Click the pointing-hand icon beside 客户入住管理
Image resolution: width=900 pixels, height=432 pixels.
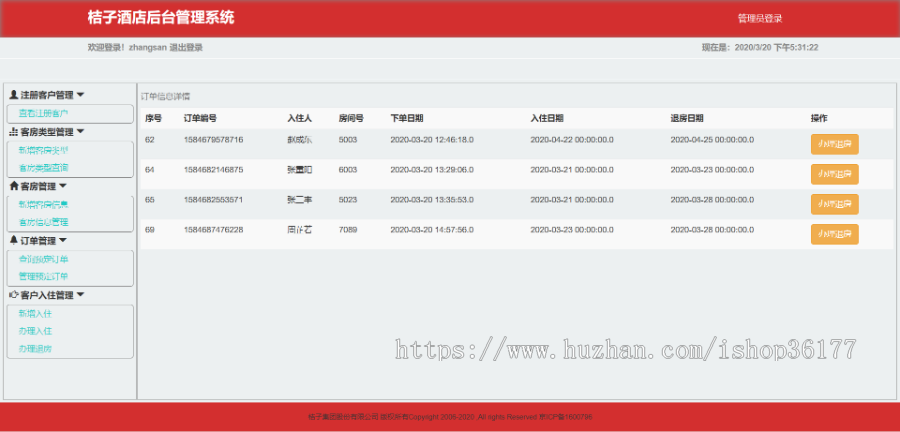pos(14,295)
